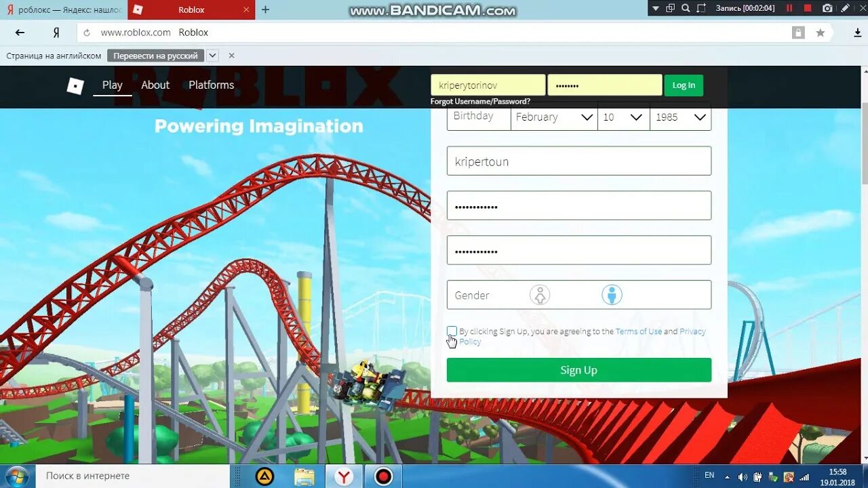Click Translate to Russian button
Viewport: 868px width, 488px height.
pyautogui.click(x=155, y=56)
